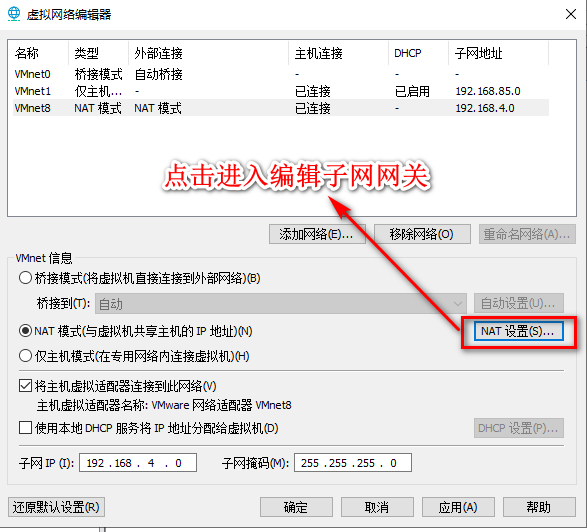This screenshot has width=587, height=532.
Task: Choose the 桥接模式 radio option
Action: point(25,278)
